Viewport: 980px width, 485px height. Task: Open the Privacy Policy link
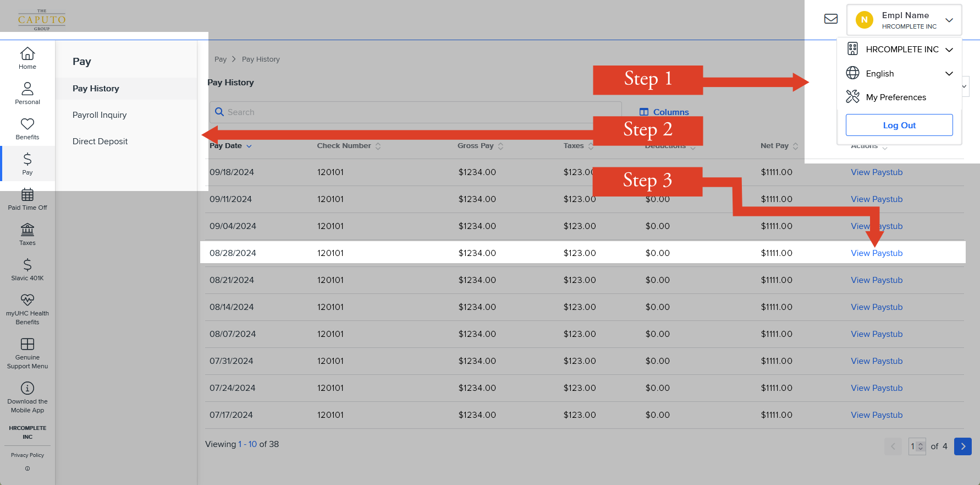(27, 455)
